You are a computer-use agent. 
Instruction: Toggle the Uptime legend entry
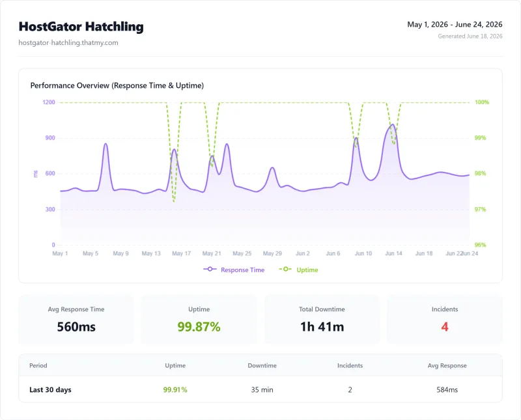[x=298, y=270]
